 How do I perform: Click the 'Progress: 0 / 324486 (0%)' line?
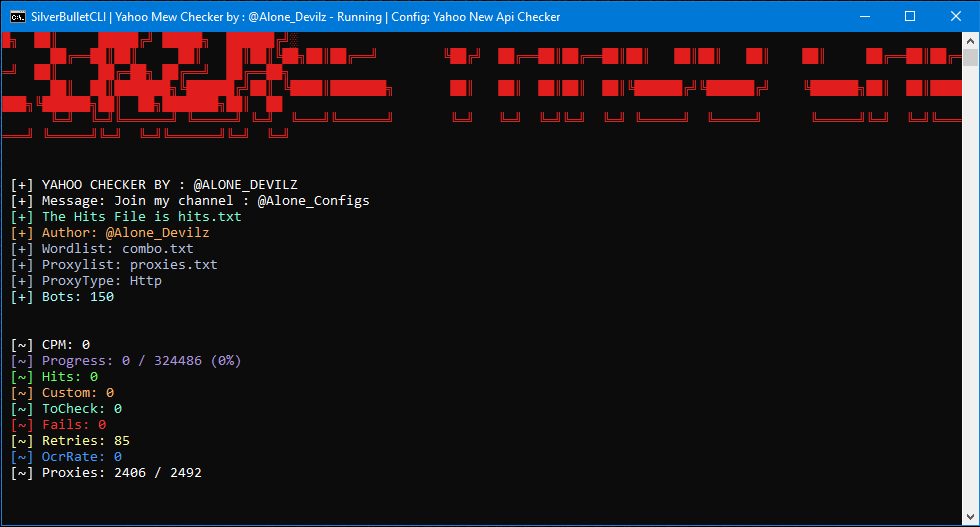(126, 361)
